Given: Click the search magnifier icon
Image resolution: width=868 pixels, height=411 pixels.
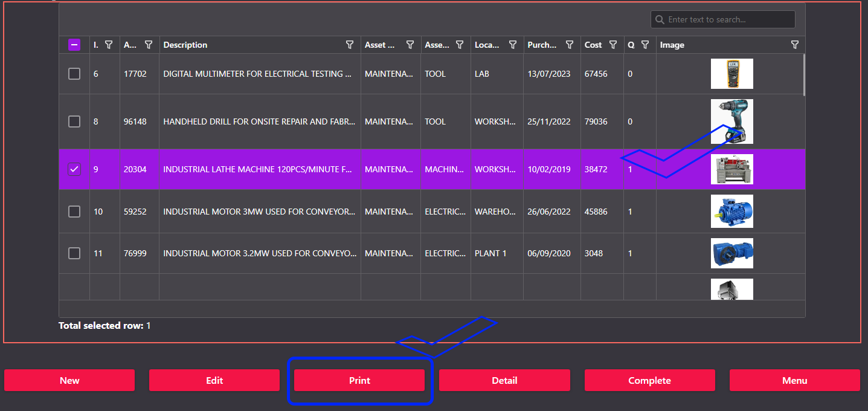Looking at the screenshot, I should point(660,19).
